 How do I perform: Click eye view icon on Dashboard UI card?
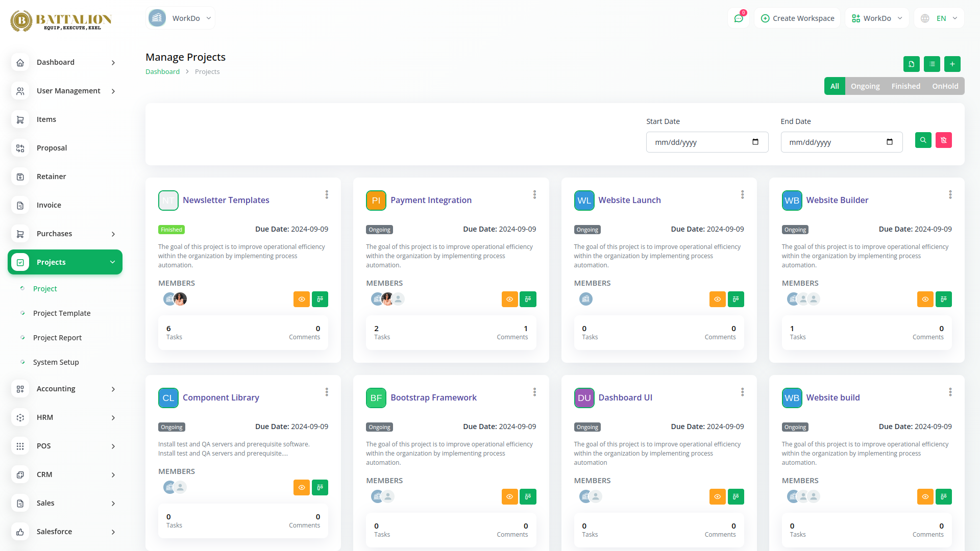[x=717, y=497]
